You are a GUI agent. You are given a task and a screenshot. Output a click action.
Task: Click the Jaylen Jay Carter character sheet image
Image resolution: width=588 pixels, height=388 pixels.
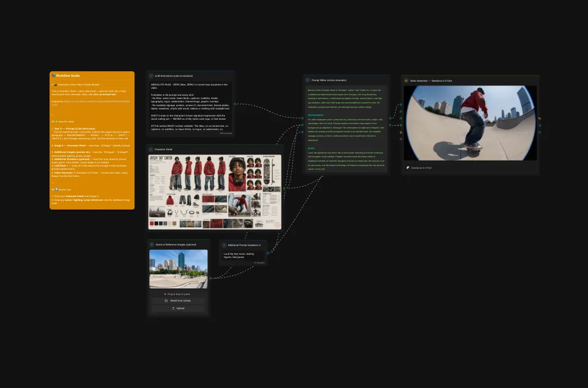(215, 192)
